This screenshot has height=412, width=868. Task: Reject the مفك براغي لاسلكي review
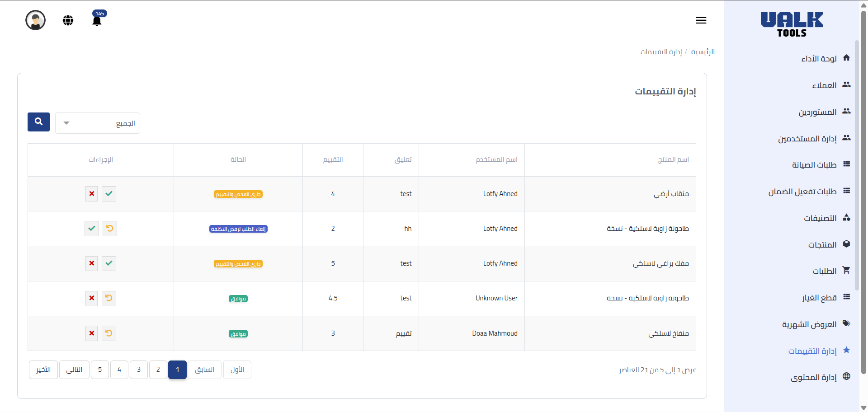(92, 263)
